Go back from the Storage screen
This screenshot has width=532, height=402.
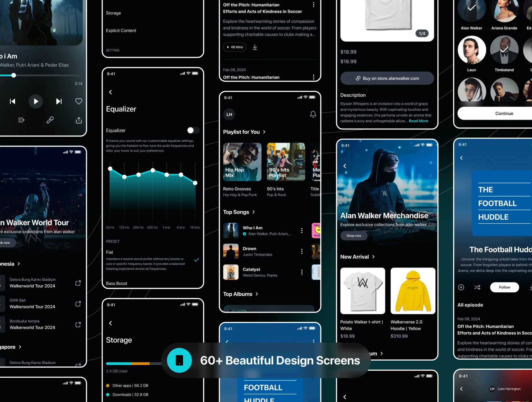[x=111, y=323]
